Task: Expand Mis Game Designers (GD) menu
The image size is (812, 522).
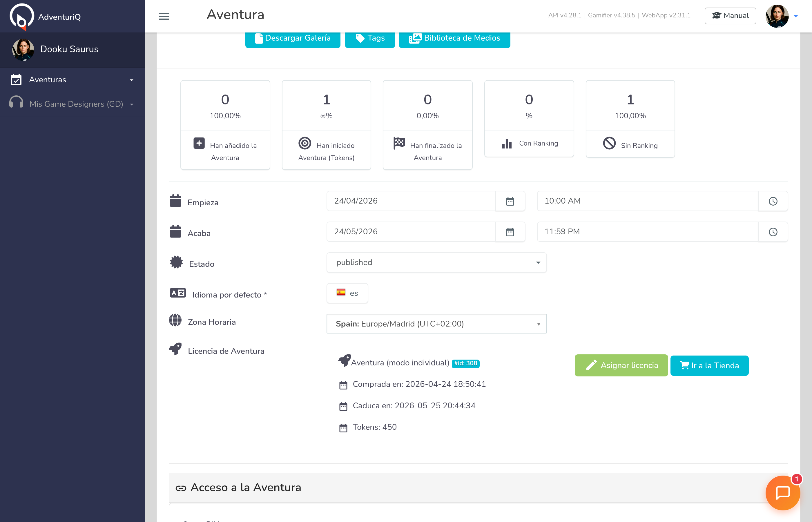Action: (x=72, y=104)
